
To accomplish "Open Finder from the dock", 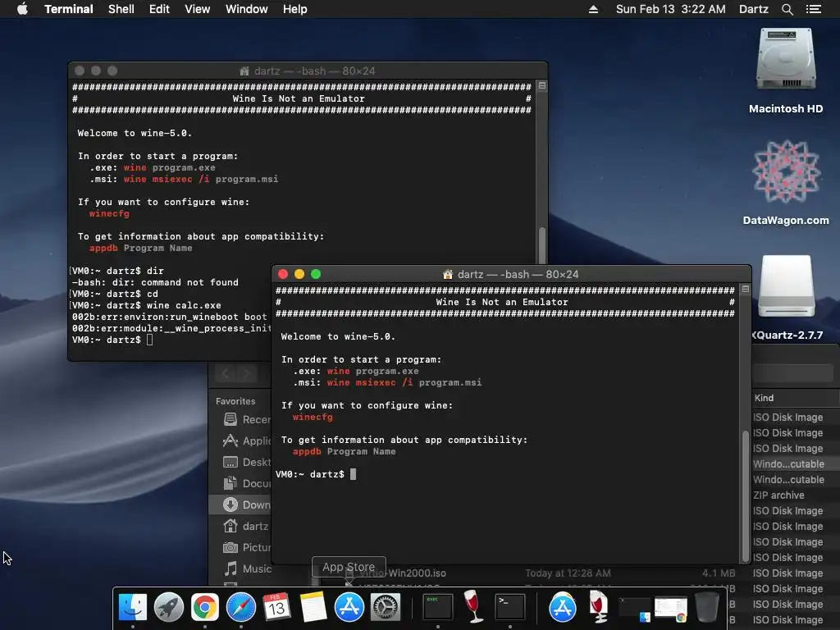I will coord(132,607).
